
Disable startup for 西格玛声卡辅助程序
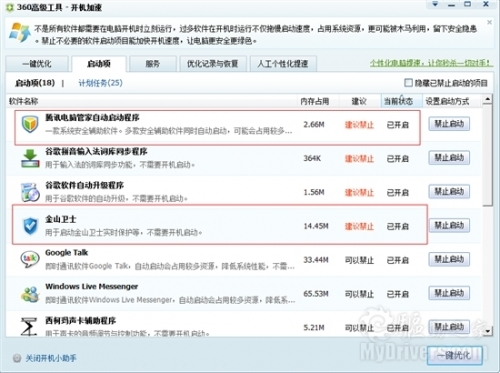coord(449,327)
